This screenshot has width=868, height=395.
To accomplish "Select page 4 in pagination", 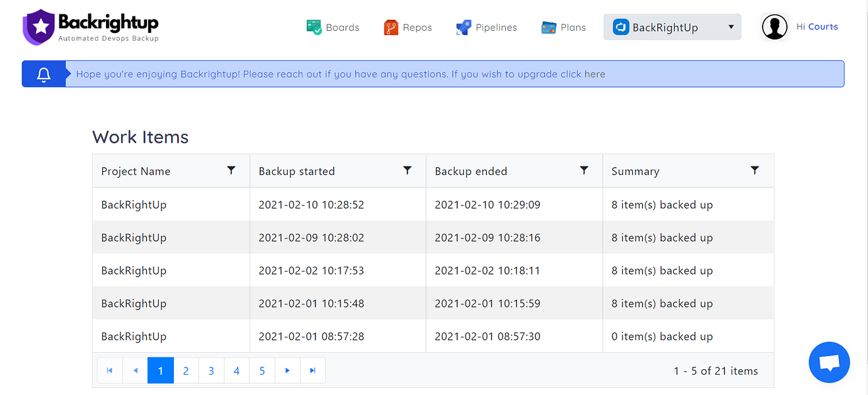I will pyautogui.click(x=236, y=371).
